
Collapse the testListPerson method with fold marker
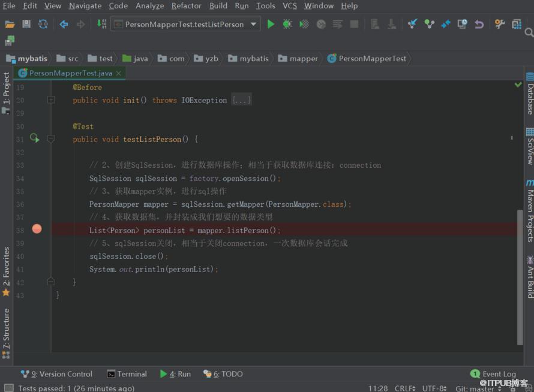tap(51, 139)
